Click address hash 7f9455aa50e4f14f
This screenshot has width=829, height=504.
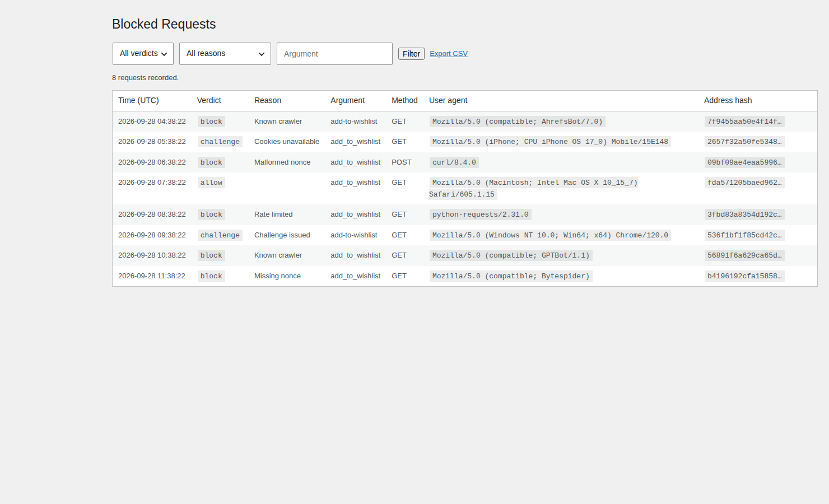(744, 122)
